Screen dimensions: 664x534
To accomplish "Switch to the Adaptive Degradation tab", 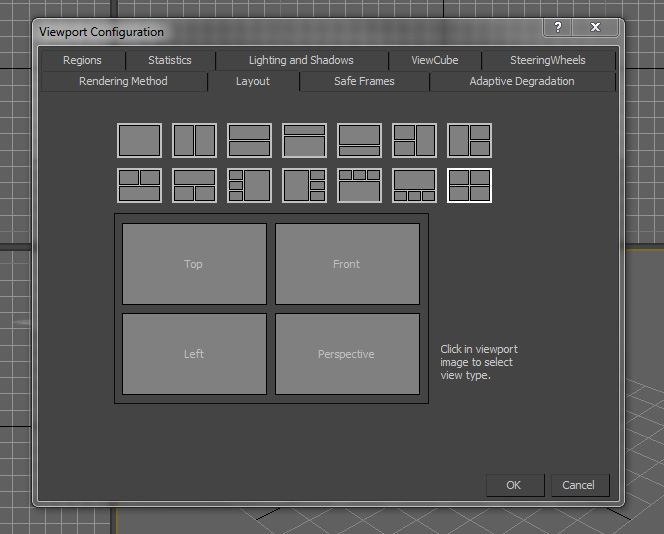I will (x=522, y=81).
